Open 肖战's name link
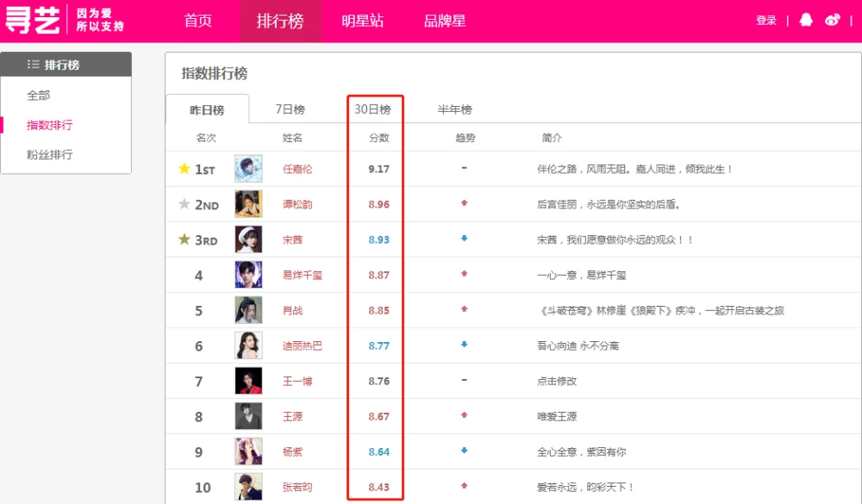Screen dimensions: 862x504 click(x=293, y=310)
